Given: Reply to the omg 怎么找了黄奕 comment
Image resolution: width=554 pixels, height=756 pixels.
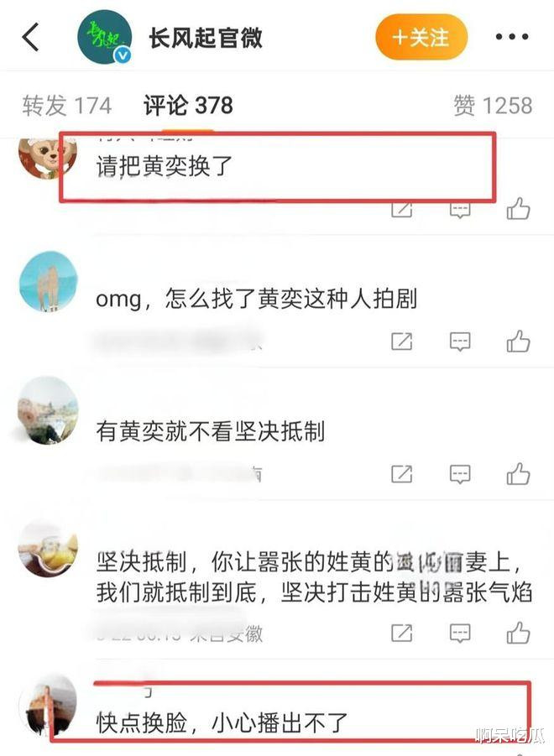Looking at the screenshot, I should pyautogui.click(x=460, y=342).
